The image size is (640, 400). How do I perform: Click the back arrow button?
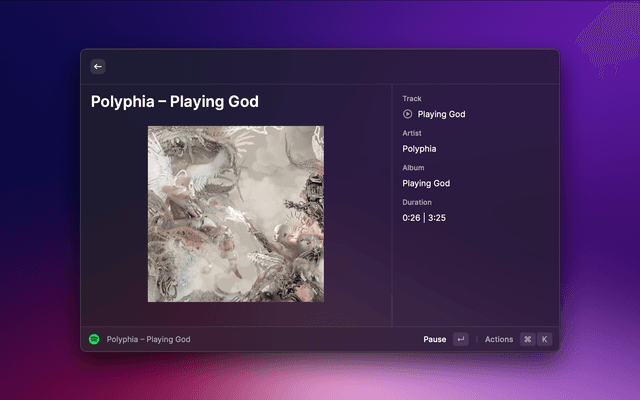(x=98, y=67)
